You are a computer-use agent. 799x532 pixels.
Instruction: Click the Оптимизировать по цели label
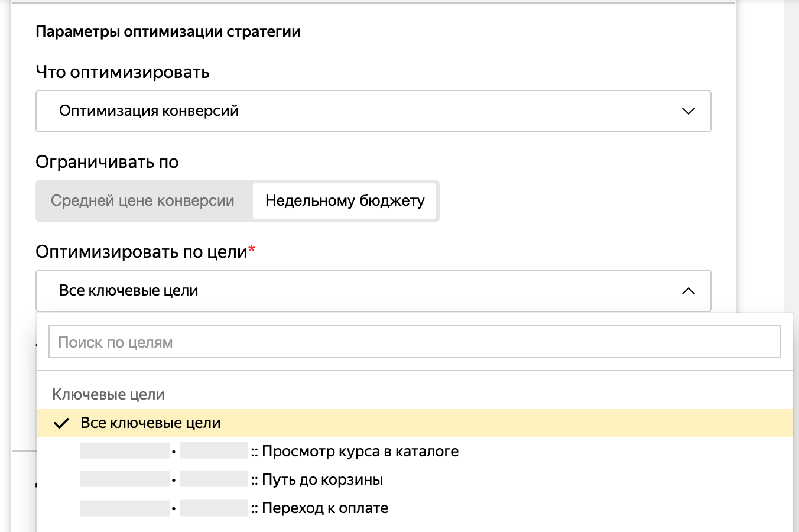coord(141,252)
